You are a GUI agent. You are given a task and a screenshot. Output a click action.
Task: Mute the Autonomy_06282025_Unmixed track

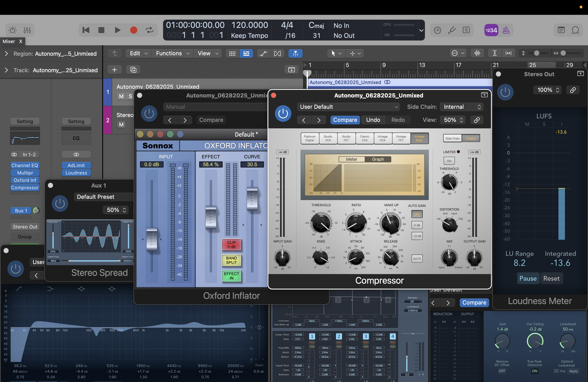[x=121, y=96]
